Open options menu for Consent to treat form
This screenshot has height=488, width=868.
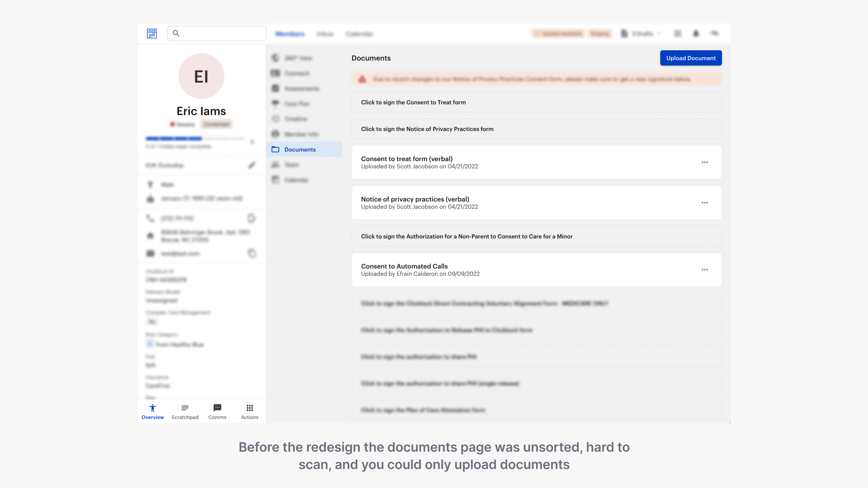pyautogui.click(x=705, y=162)
